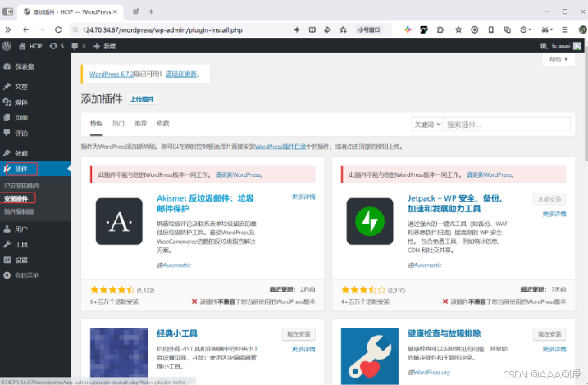Click the lightning speed-mode icon in address bar
The image size is (588, 385).
pos(296,29)
